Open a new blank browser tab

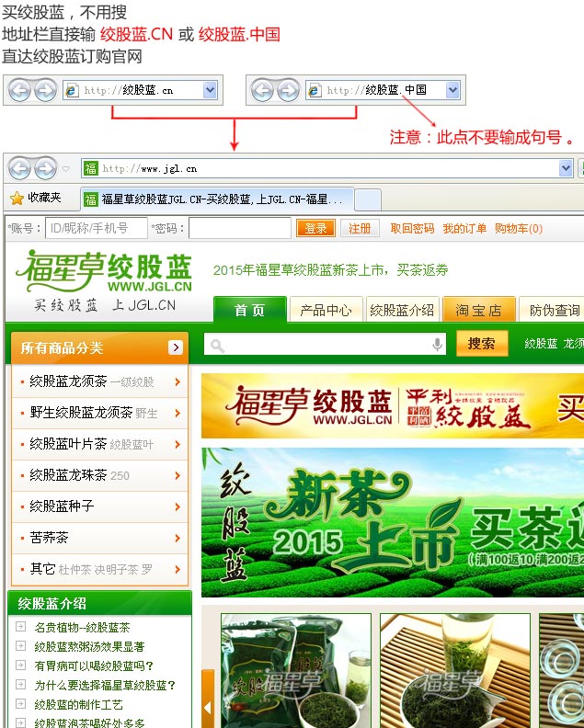click(368, 199)
